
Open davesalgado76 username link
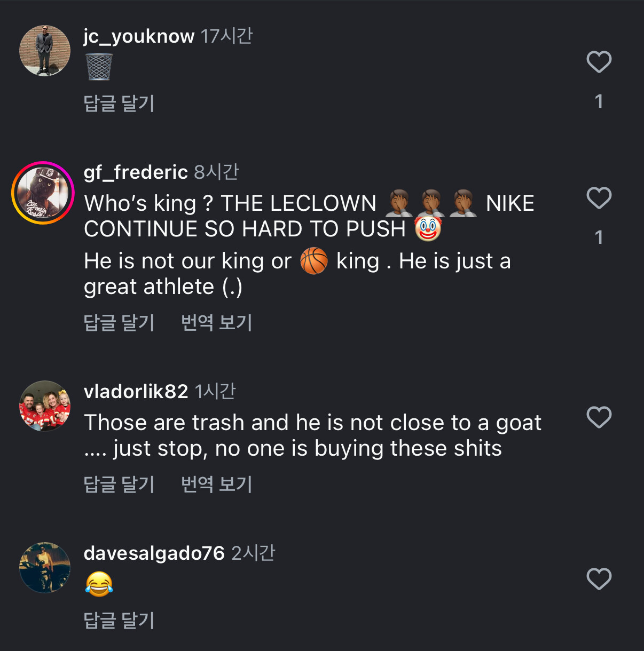coord(154,553)
